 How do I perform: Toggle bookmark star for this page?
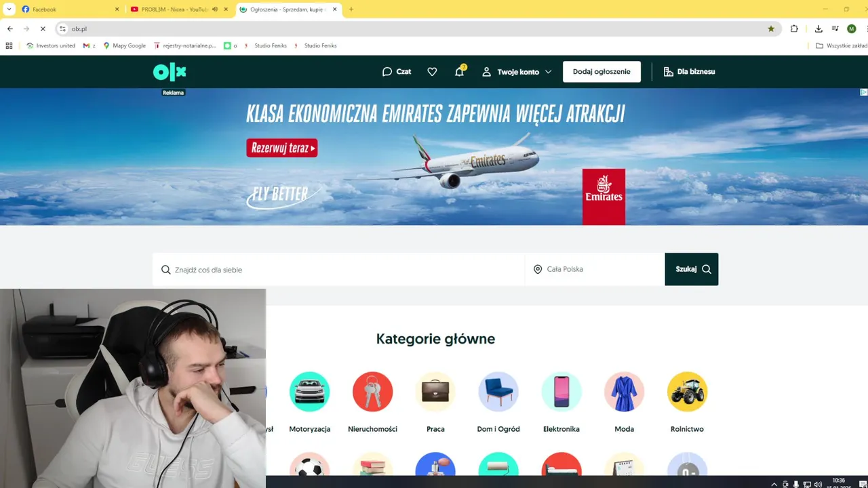point(771,28)
